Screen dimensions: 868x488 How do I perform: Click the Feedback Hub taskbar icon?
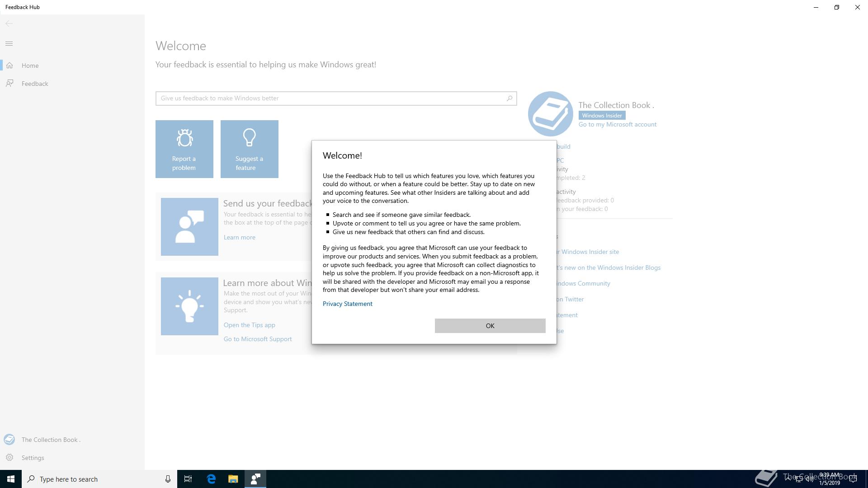coord(255,479)
